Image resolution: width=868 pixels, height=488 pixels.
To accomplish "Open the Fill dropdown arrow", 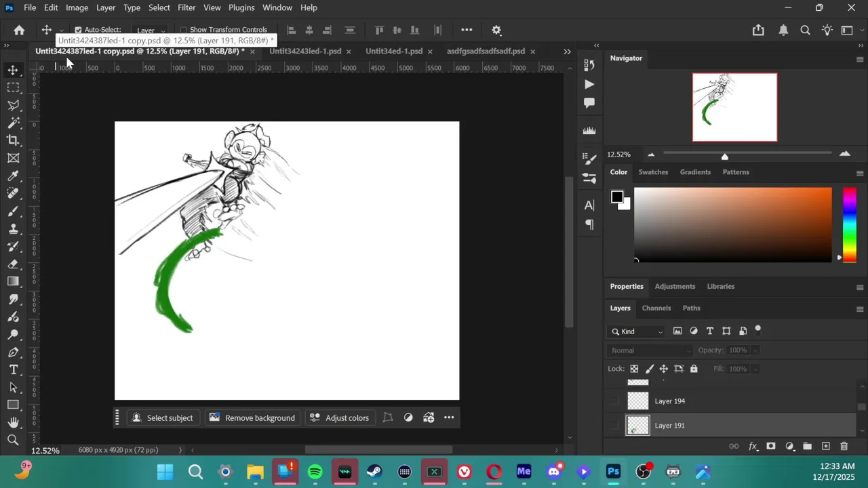I will (x=755, y=369).
